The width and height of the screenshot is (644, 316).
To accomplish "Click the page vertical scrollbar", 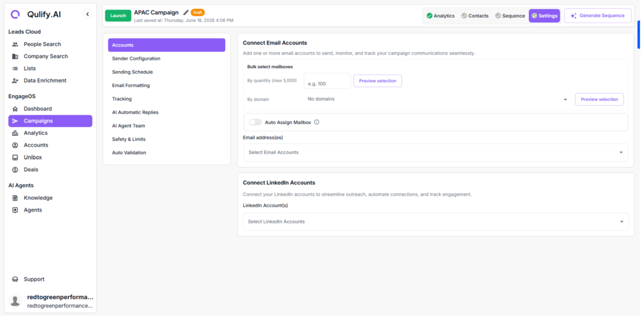I will pyautogui.click(x=639, y=35).
